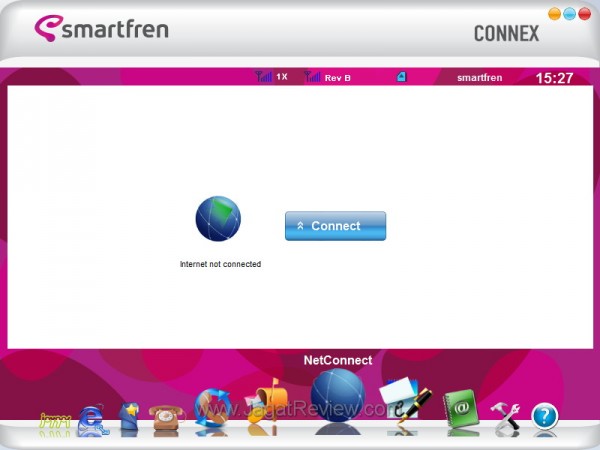The width and height of the screenshot is (600, 450).
Task: Click the blue Connect button
Action: [335, 226]
